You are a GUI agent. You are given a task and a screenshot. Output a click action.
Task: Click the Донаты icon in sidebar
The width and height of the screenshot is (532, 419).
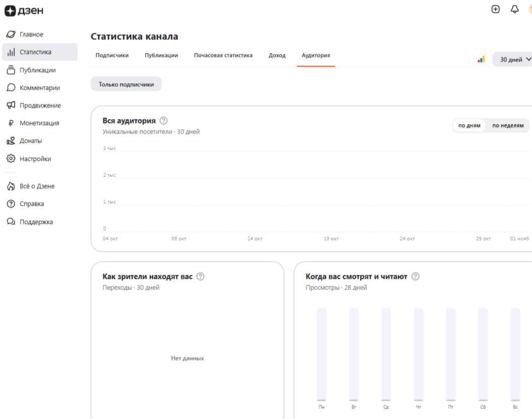coord(11,141)
